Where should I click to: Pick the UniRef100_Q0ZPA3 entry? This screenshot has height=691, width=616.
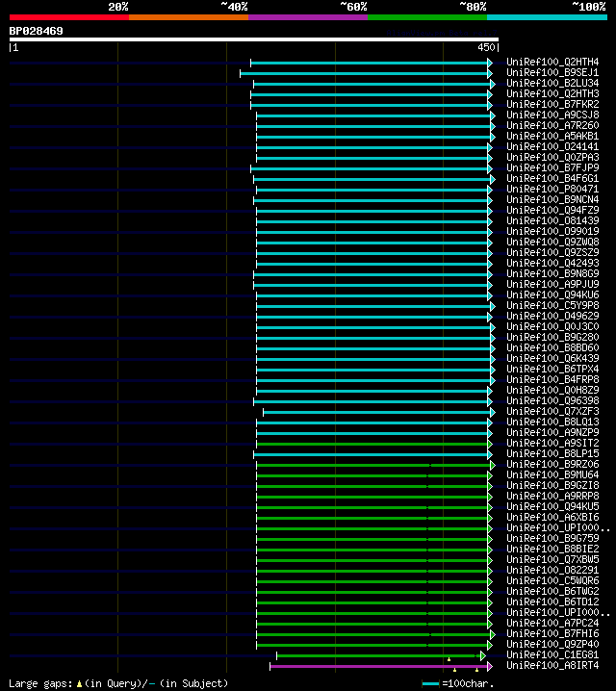pyautogui.click(x=552, y=157)
